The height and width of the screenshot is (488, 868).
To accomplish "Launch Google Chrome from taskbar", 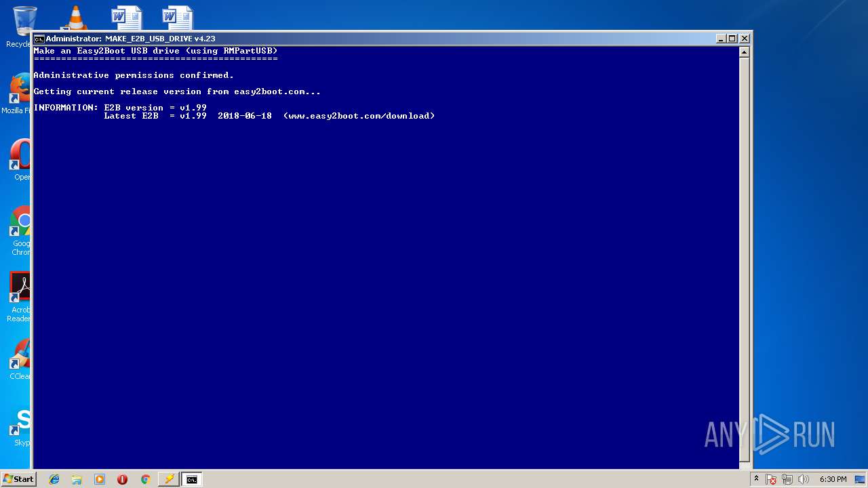I will (145, 479).
